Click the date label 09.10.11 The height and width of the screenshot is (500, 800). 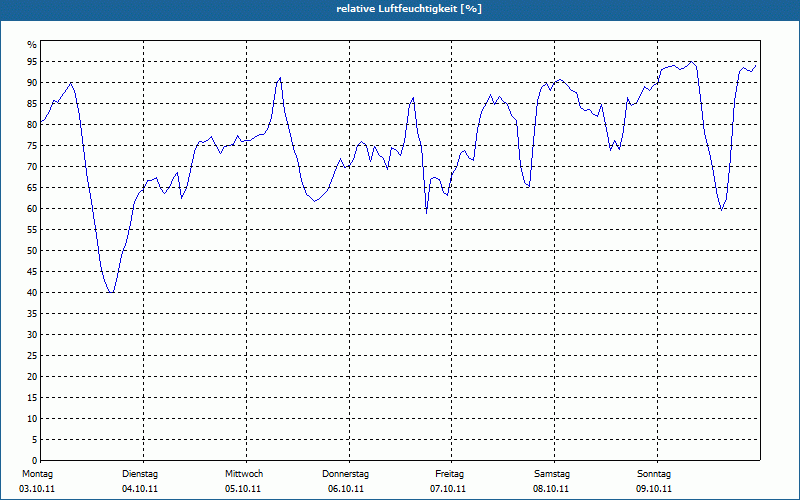[x=654, y=489]
